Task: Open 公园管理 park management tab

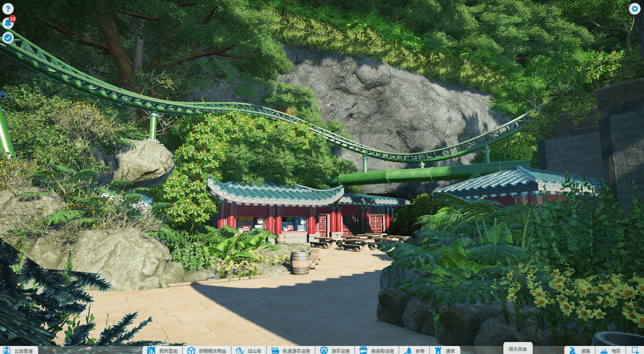Action: click(19, 350)
